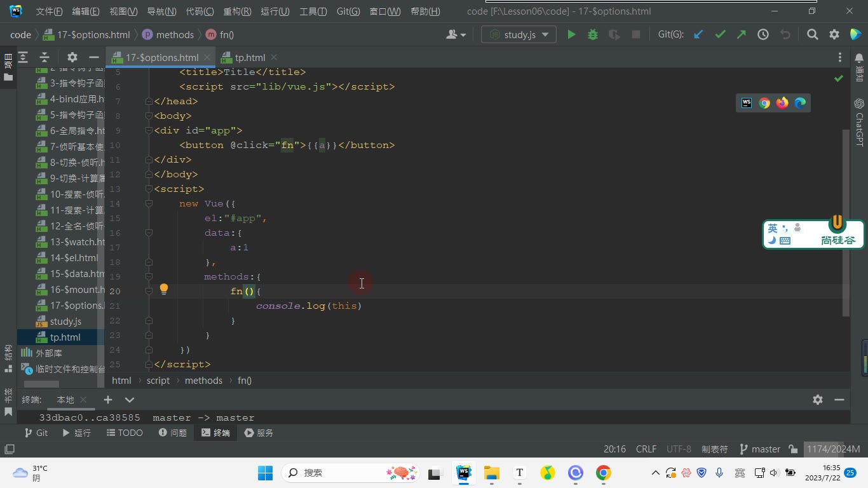Toggle fold marker at new Vue line
Image resolution: width=868 pixels, height=488 pixels.
149,203
